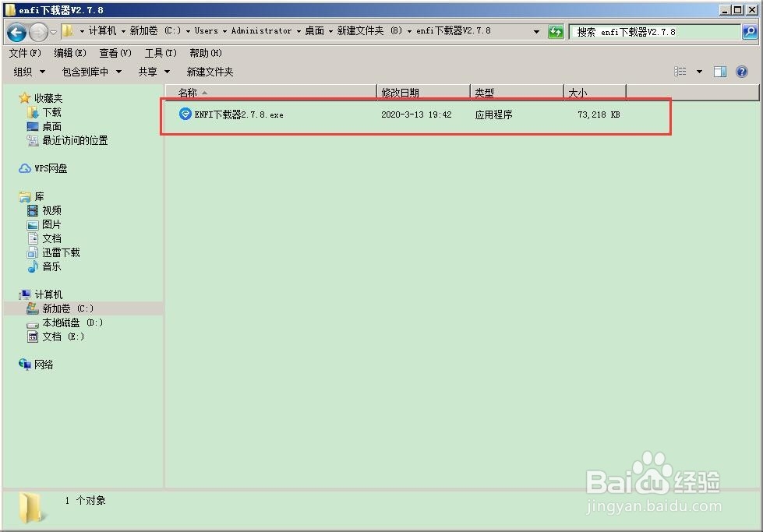The width and height of the screenshot is (763, 532).
Task: Sort by 名称 column header
Action: tap(271, 93)
